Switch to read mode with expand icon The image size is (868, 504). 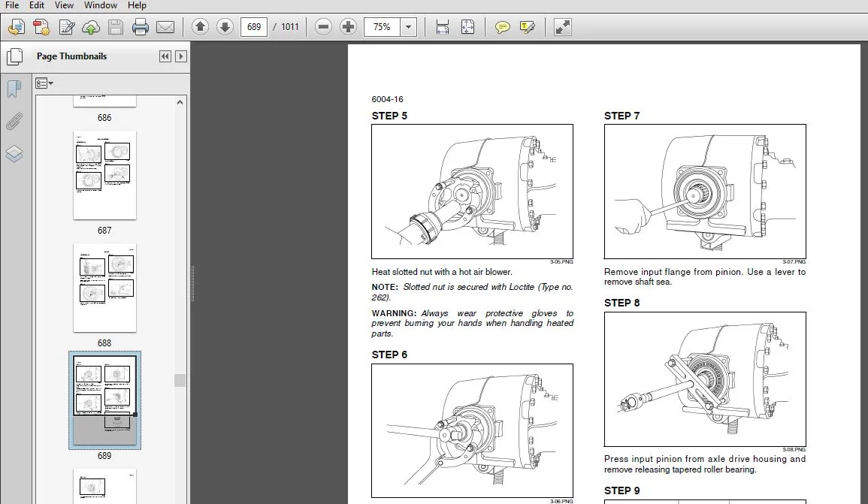coord(562,26)
